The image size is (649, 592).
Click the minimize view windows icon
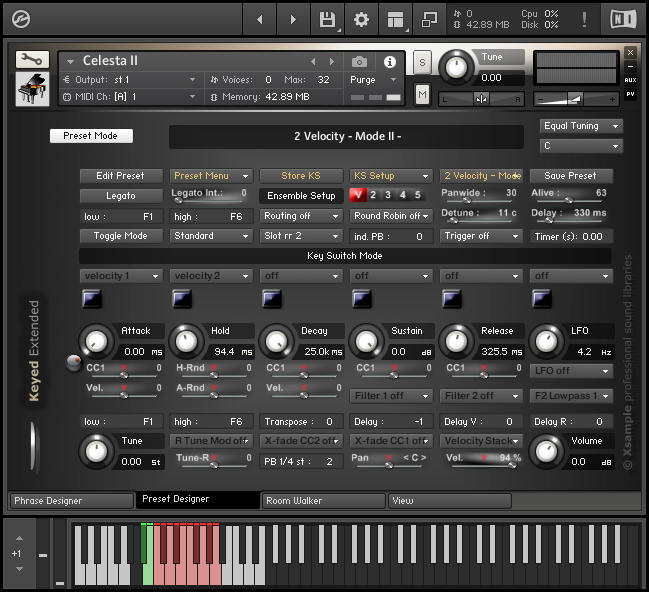(429, 19)
